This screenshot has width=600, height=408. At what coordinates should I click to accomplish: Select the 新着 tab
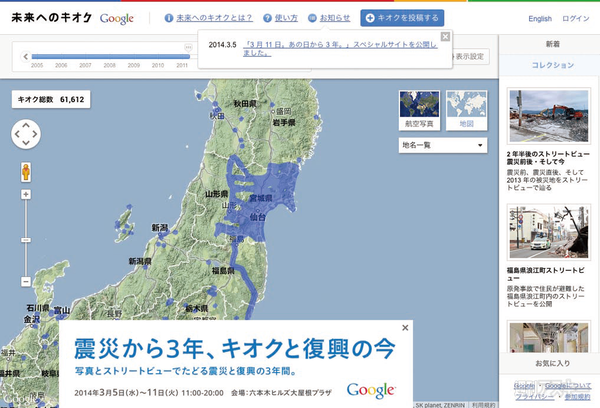(x=553, y=44)
